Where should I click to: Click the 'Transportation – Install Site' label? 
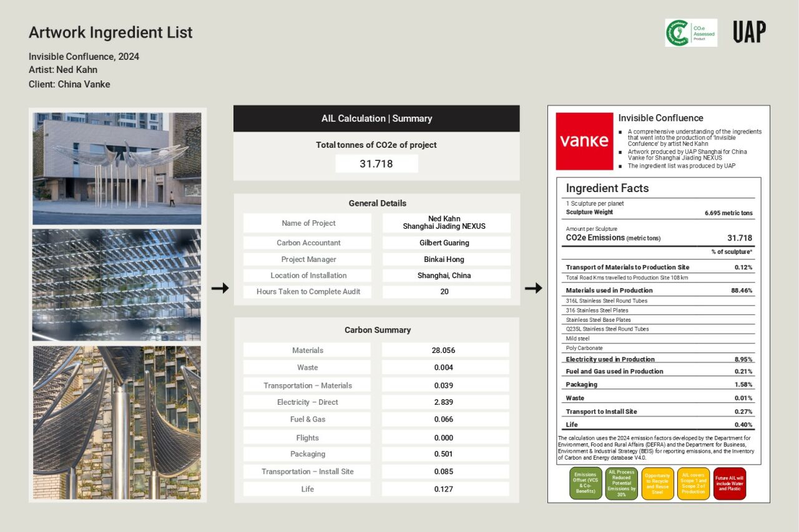(x=307, y=472)
